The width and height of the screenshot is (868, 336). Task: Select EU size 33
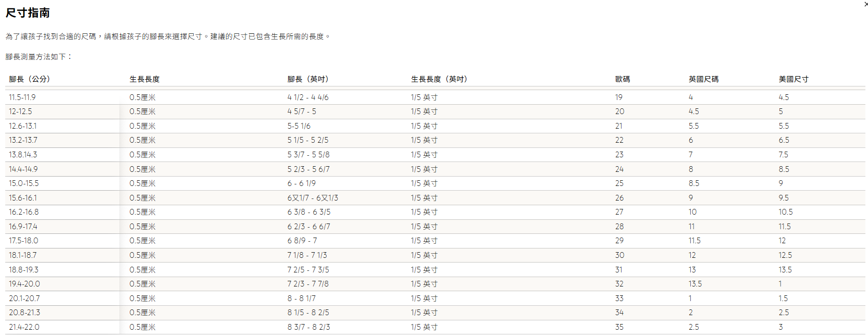[619, 298]
